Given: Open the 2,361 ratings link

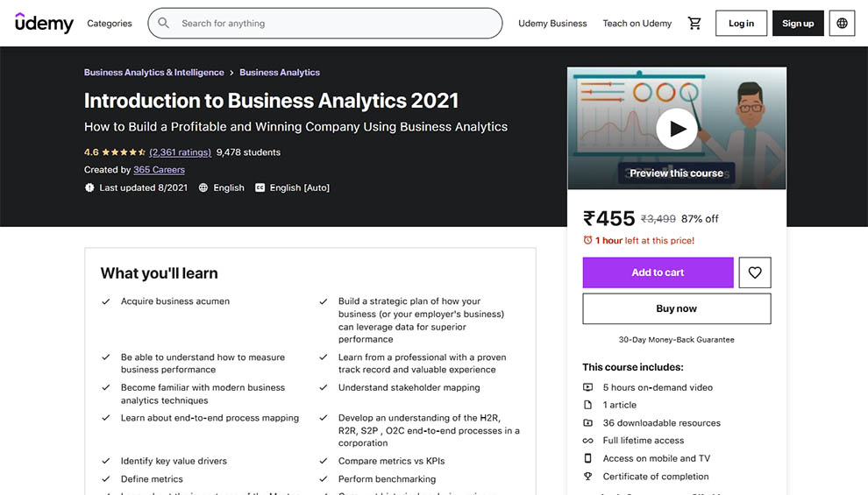Looking at the screenshot, I should tap(180, 152).
